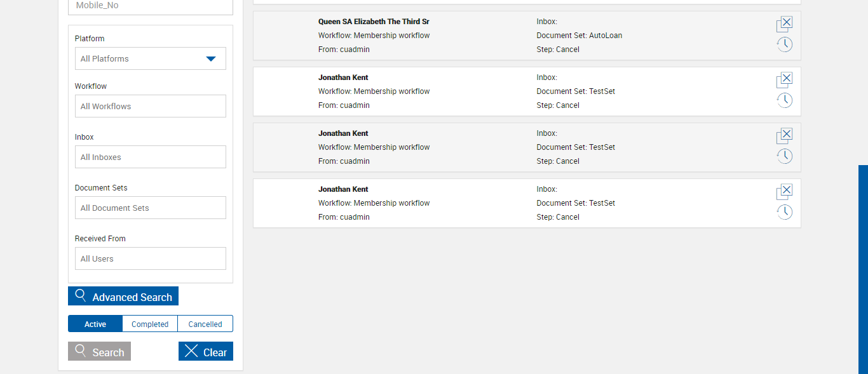Open the All Workflows selector

point(150,106)
